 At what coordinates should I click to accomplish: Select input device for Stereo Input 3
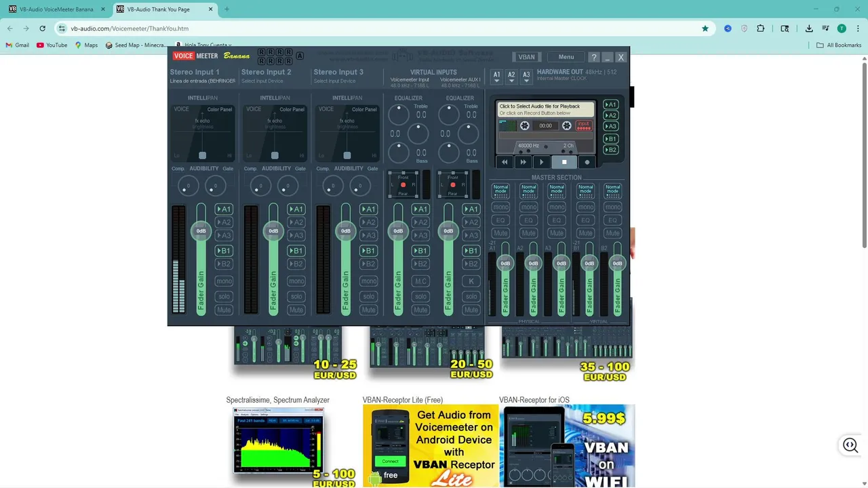[334, 81]
